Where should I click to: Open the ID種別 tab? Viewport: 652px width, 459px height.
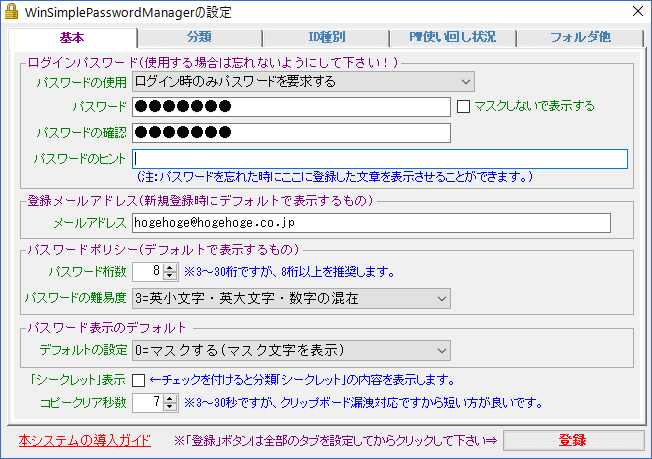coord(326,37)
